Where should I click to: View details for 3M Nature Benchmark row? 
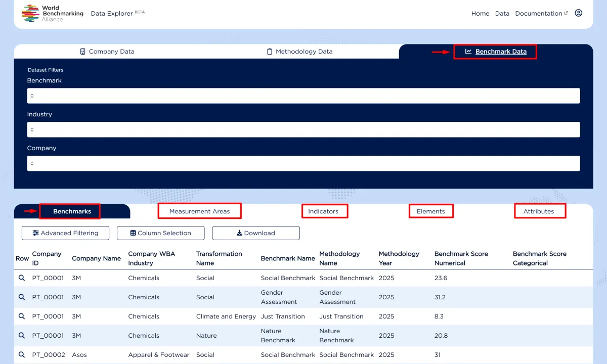(22, 336)
